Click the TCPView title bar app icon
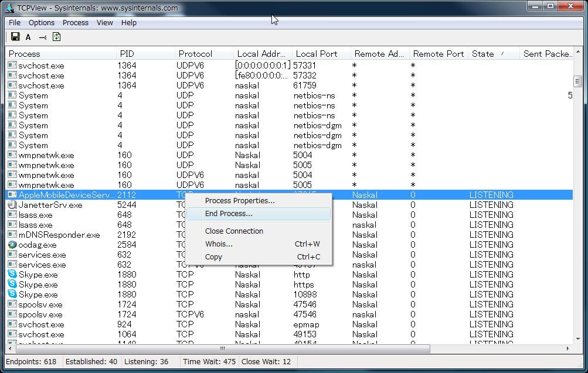Screen dimensions: 588x373 tap(10, 8)
